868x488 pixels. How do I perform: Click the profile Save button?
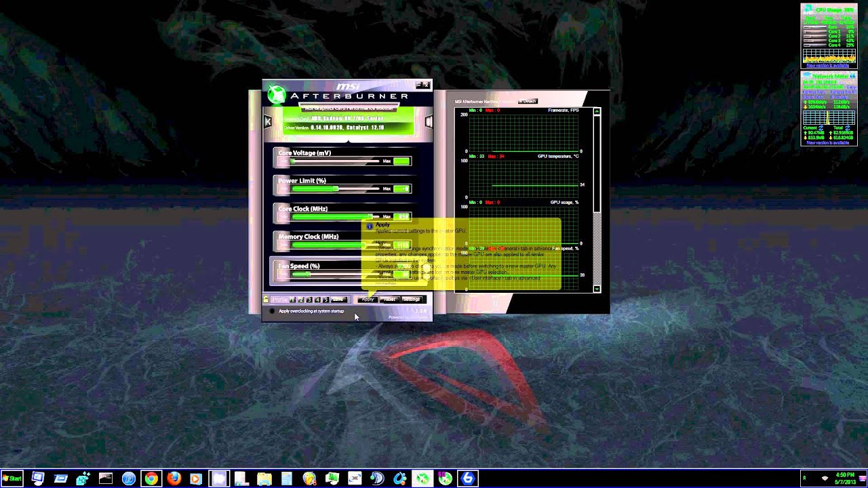click(x=338, y=300)
